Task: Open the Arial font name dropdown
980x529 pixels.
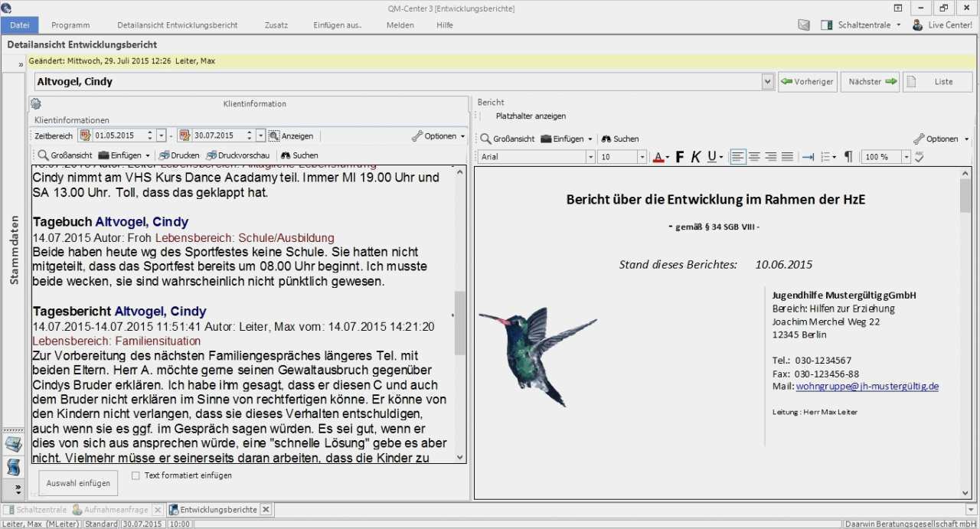Action: click(590, 157)
